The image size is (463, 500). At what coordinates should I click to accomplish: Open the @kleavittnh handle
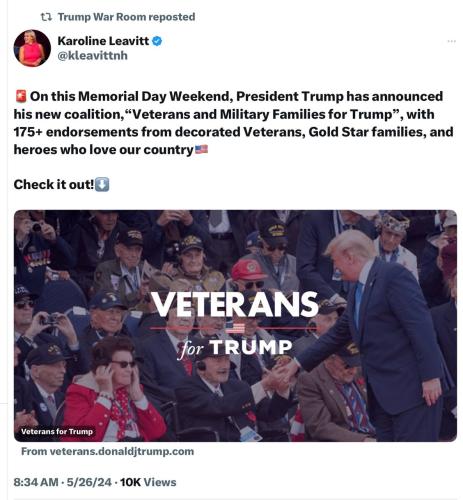coord(92,55)
